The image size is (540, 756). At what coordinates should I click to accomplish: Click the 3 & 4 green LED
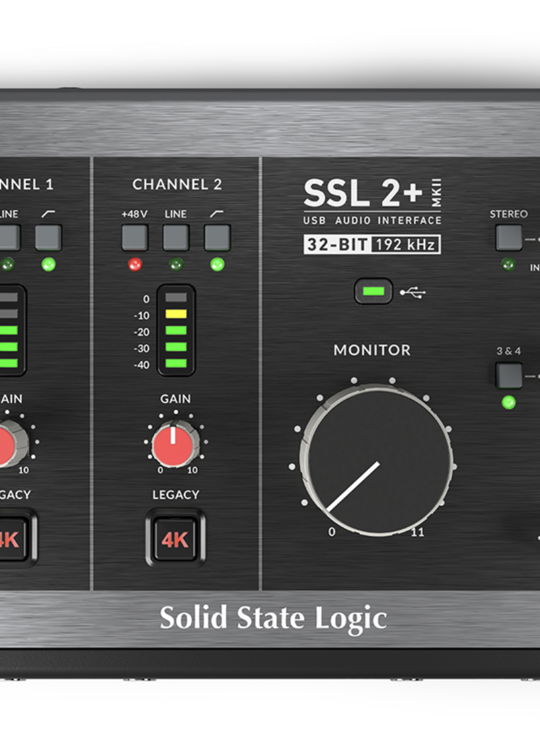508,402
